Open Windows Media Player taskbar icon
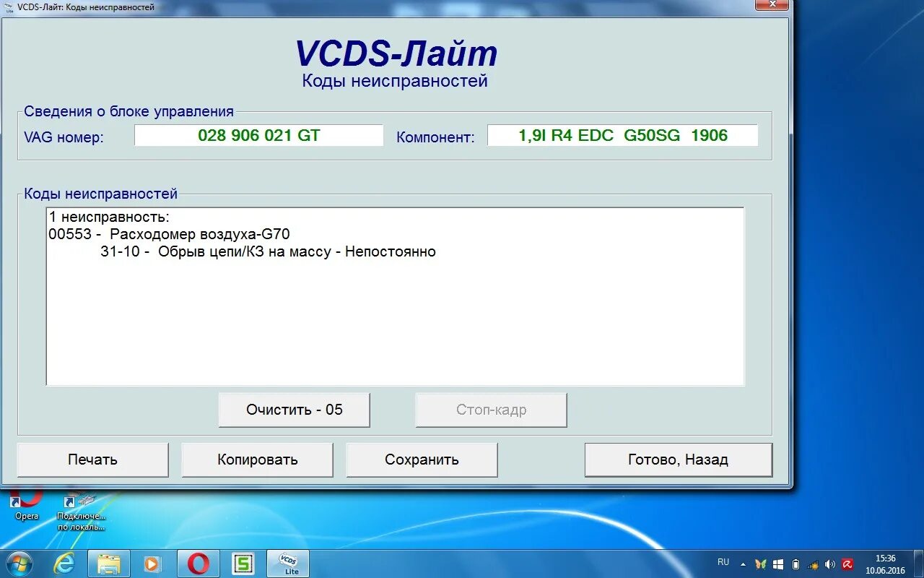The height and width of the screenshot is (578, 924). coord(152,564)
